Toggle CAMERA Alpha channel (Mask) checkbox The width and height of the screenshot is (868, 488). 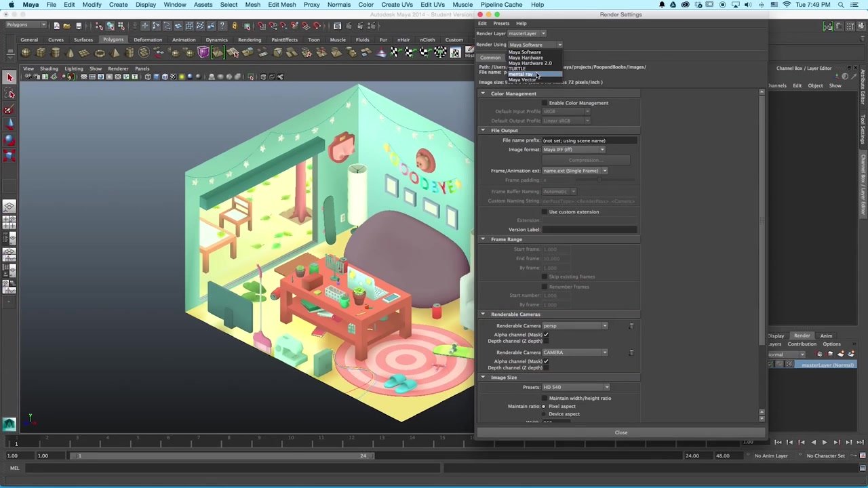pos(546,361)
